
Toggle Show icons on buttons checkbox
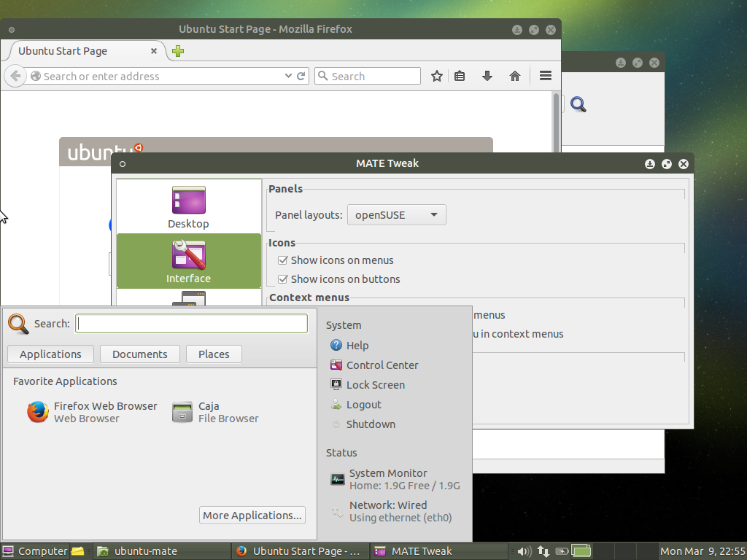(x=282, y=279)
